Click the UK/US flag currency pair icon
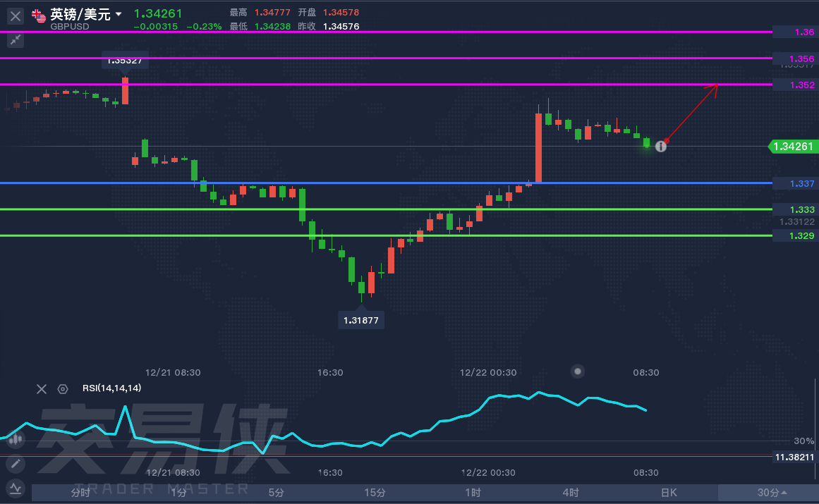This screenshot has height=504, width=819. click(x=39, y=16)
